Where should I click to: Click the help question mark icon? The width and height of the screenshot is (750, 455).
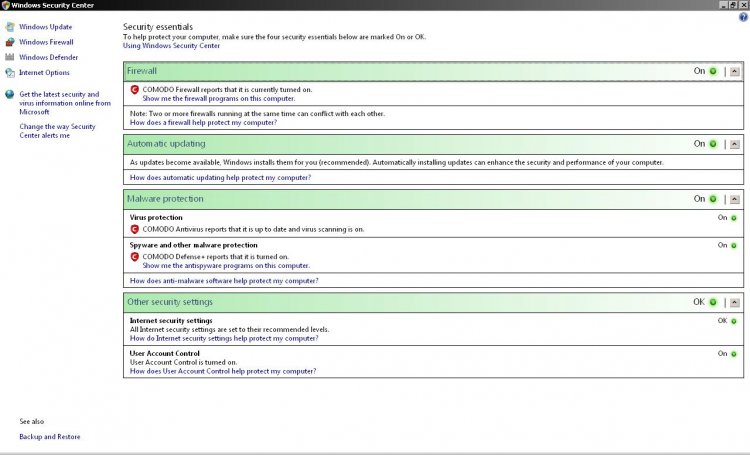click(x=743, y=17)
